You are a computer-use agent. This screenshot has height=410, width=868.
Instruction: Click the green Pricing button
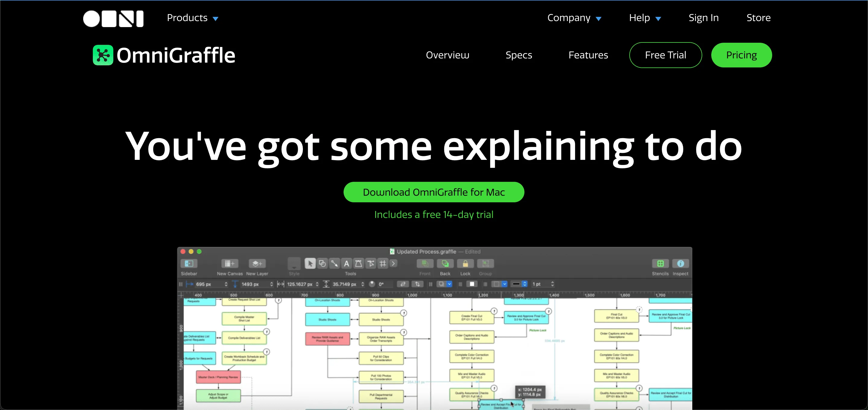[741, 55]
